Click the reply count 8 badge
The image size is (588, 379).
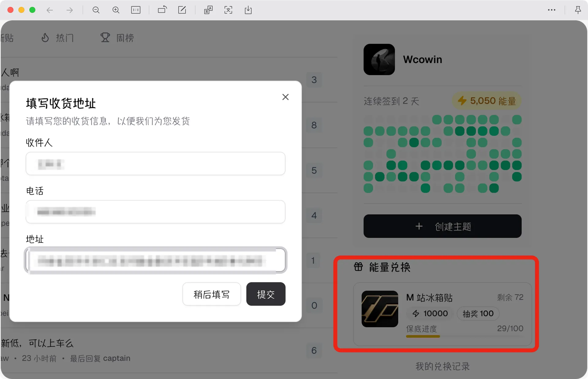click(x=314, y=125)
